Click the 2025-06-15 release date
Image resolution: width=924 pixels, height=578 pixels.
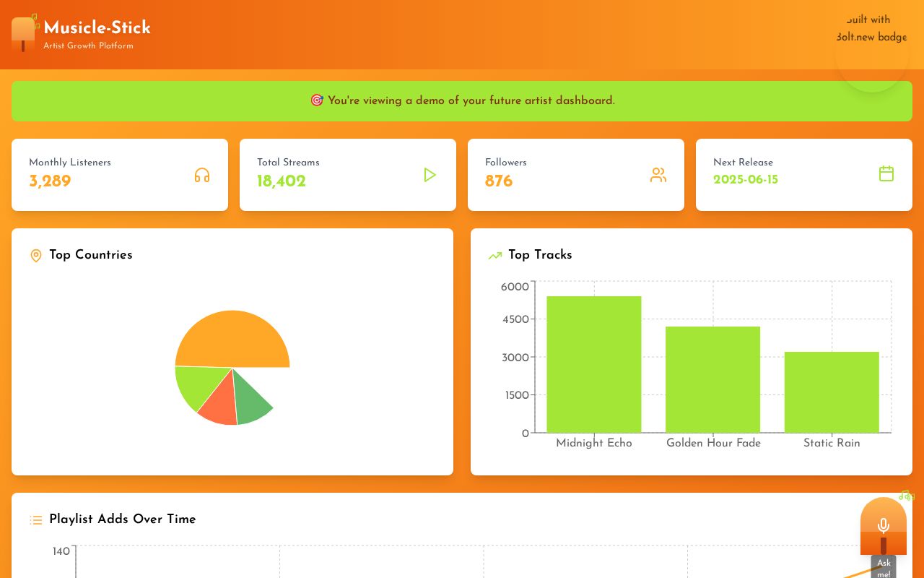[x=746, y=179]
